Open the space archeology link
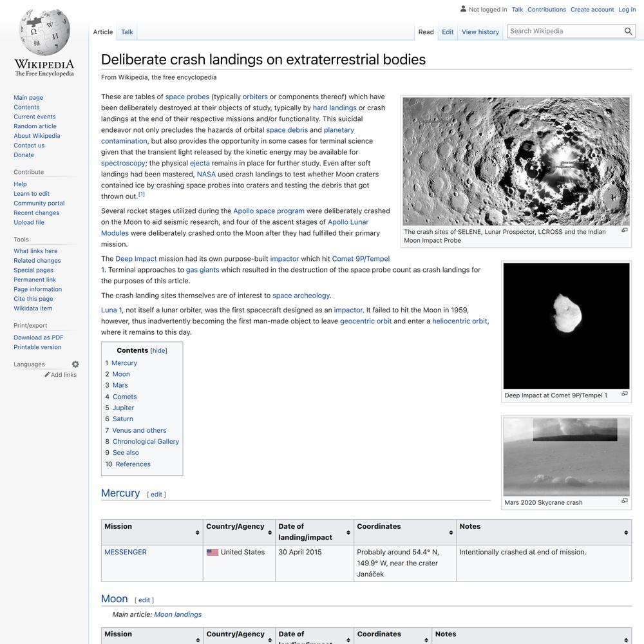 [x=301, y=296]
